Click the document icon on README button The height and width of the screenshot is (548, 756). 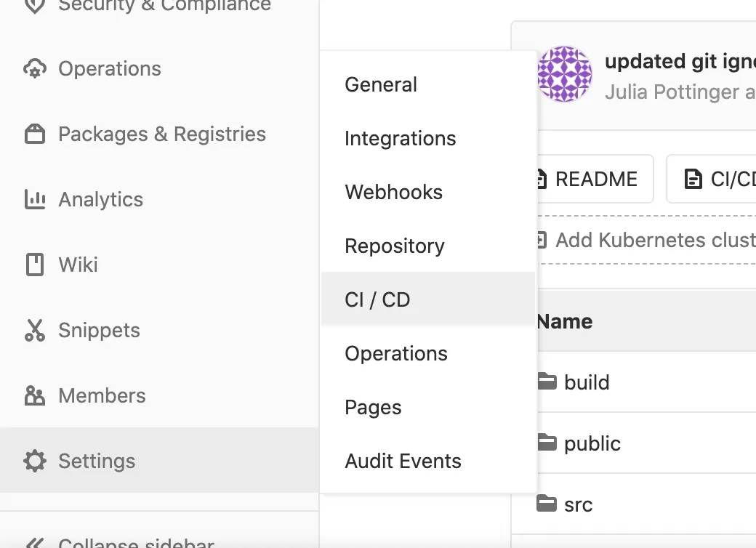(x=542, y=179)
